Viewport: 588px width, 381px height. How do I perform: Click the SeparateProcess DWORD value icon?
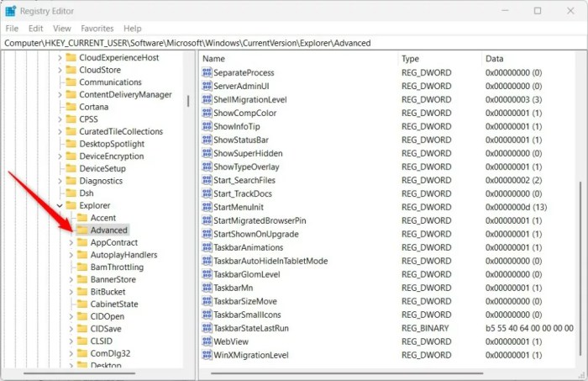(x=207, y=72)
